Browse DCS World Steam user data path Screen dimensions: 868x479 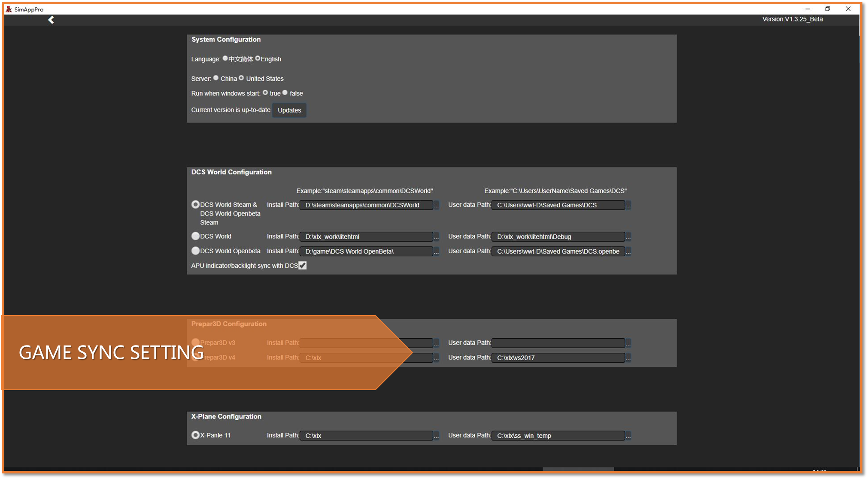pyautogui.click(x=628, y=205)
